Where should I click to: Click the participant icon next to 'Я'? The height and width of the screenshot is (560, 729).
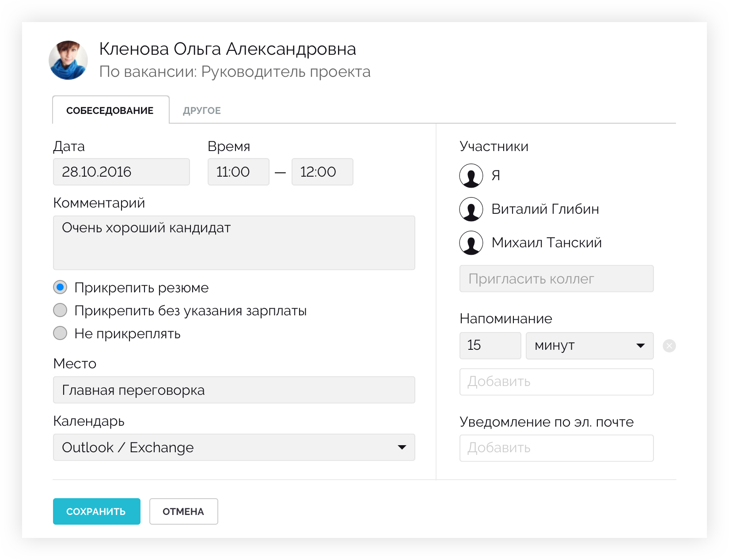pyautogui.click(x=471, y=175)
